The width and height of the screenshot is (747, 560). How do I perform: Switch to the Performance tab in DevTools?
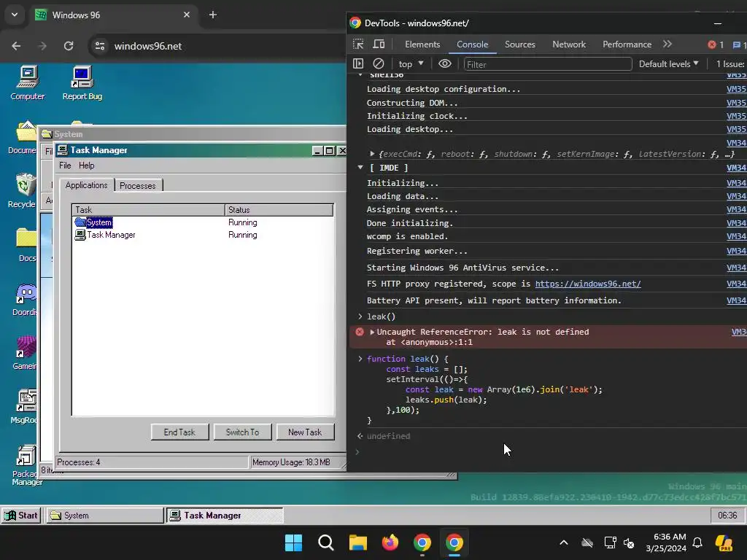click(627, 44)
